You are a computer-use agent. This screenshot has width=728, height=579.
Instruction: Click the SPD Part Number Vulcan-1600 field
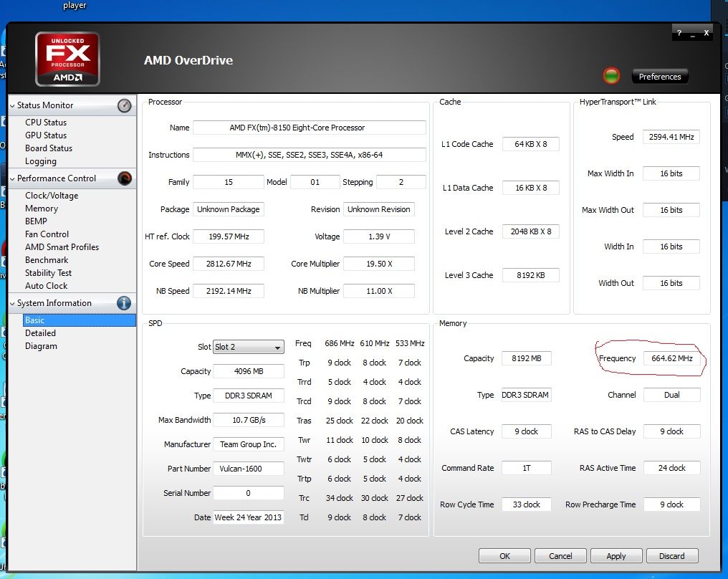pos(249,469)
